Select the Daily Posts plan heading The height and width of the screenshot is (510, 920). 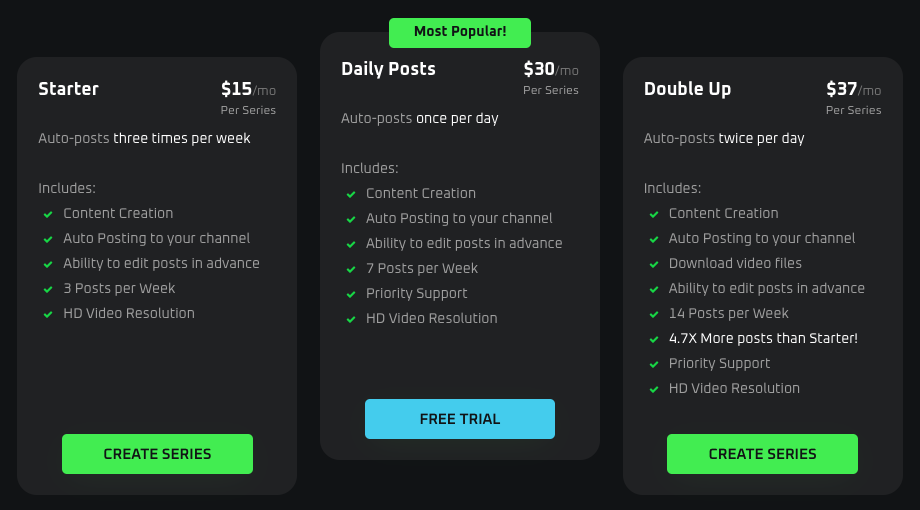[388, 69]
